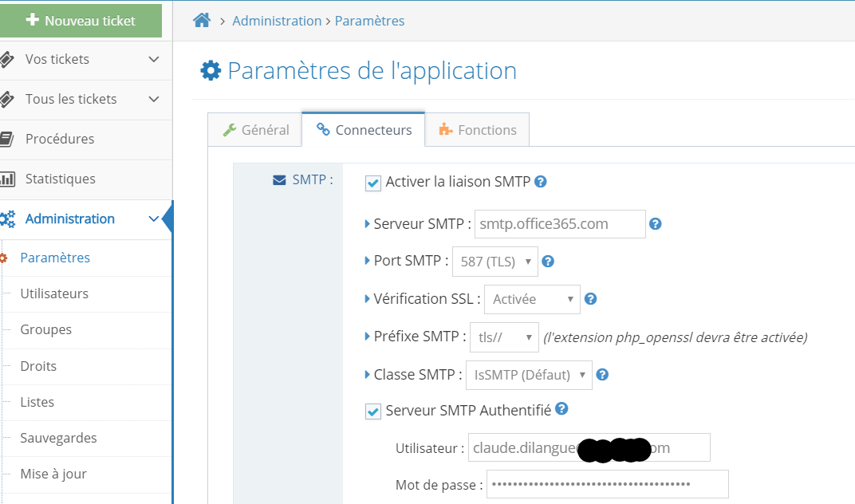This screenshot has height=504, width=855.
Task: Expand the Tous les tickets chevron
Action: (x=154, y=99)
